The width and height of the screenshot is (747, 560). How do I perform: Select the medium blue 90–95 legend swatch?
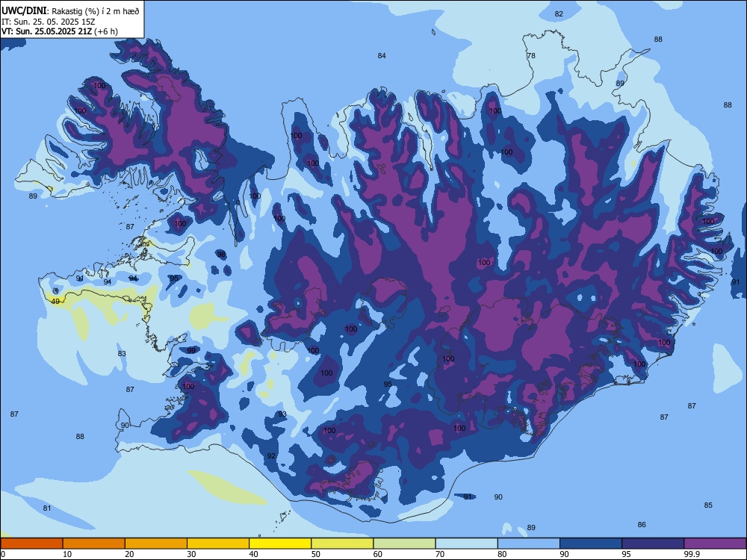point(591,544)
